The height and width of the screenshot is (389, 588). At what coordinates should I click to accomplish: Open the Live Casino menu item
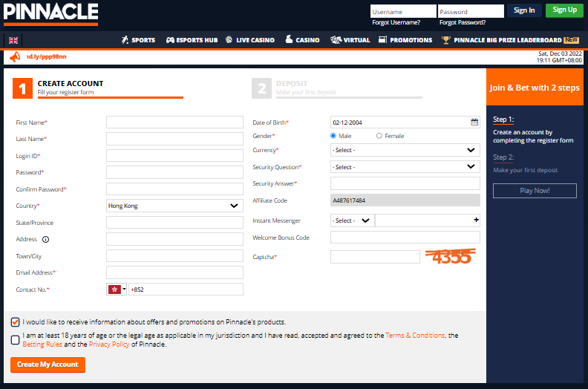click(249, 40)
